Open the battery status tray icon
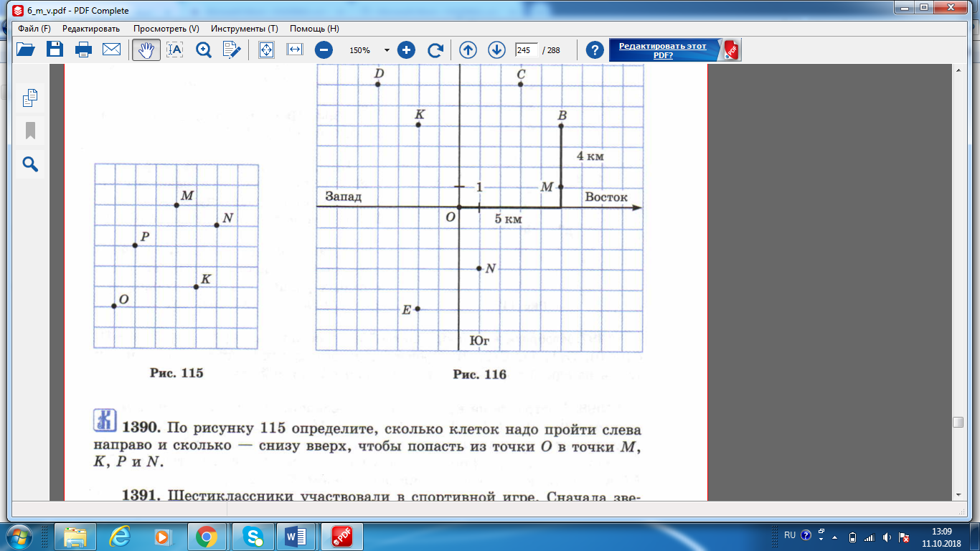 click(x=852, y=537)
